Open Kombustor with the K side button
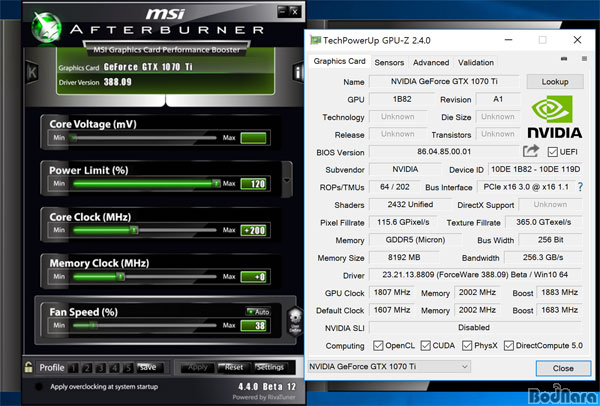600x406 pixels. pyautogui.click(x=32, y=72)
